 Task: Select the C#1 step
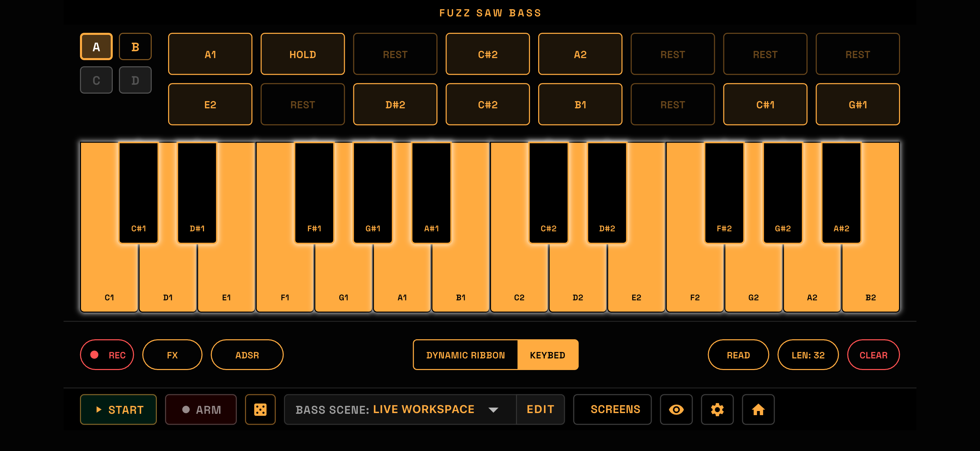[765, 104]
